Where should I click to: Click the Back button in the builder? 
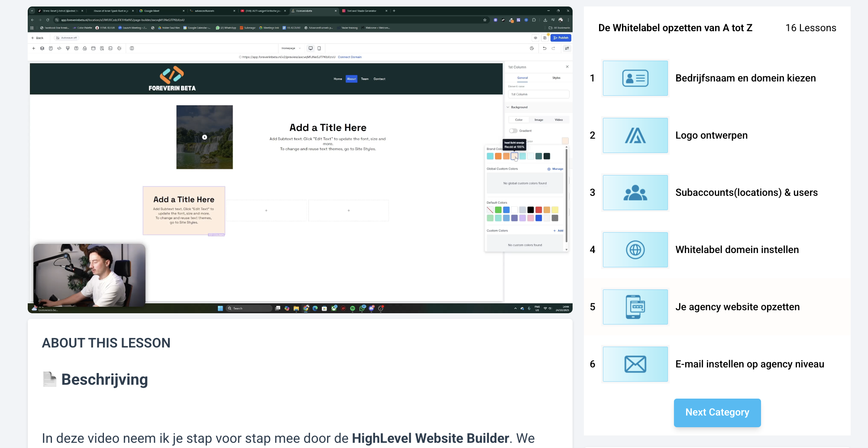[x=37, y=38]
